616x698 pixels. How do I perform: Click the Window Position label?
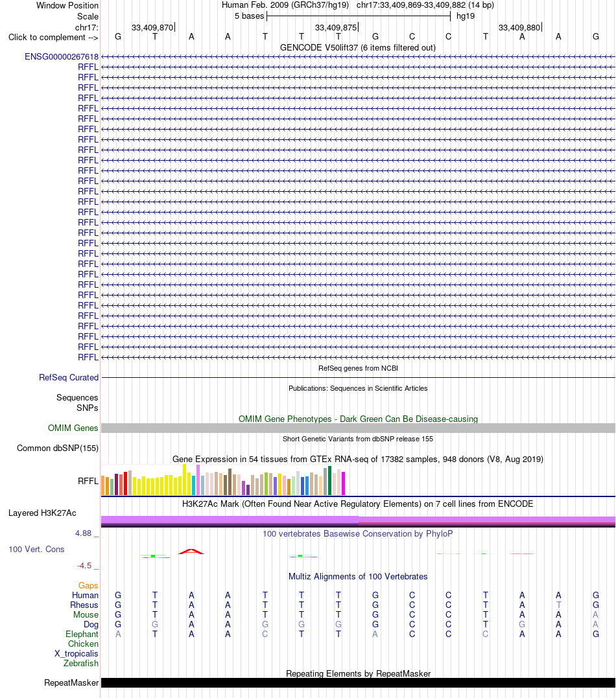coord(67,5)
